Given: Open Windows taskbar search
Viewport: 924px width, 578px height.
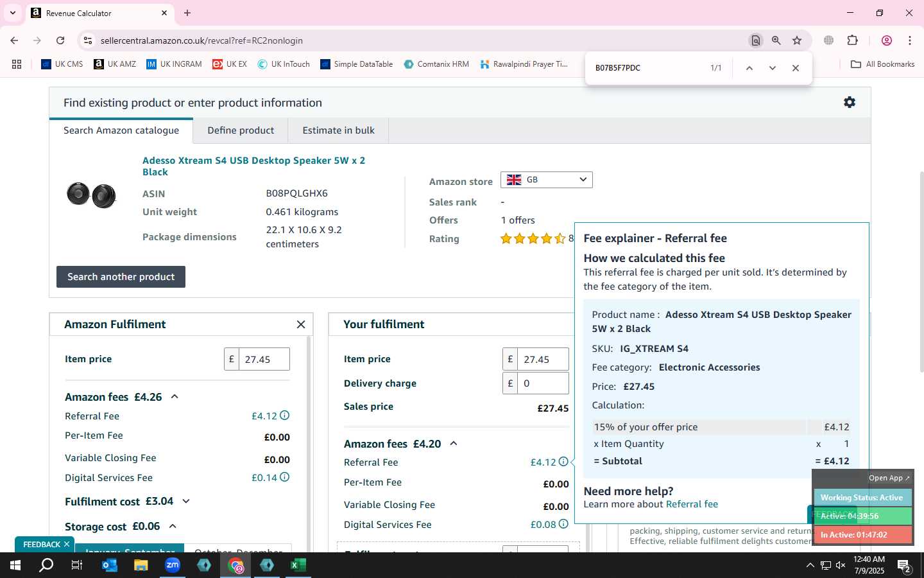Looking at the screenshot, I should (46, 565).
